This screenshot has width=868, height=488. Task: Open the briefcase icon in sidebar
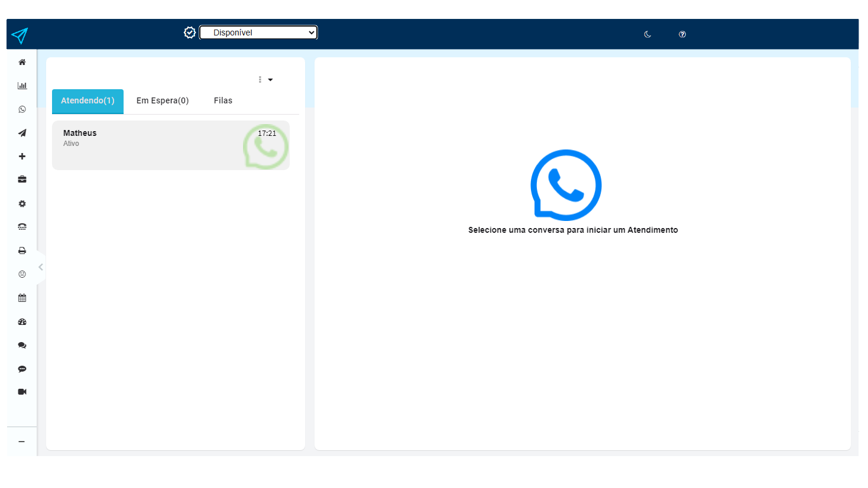click(22, 180)
